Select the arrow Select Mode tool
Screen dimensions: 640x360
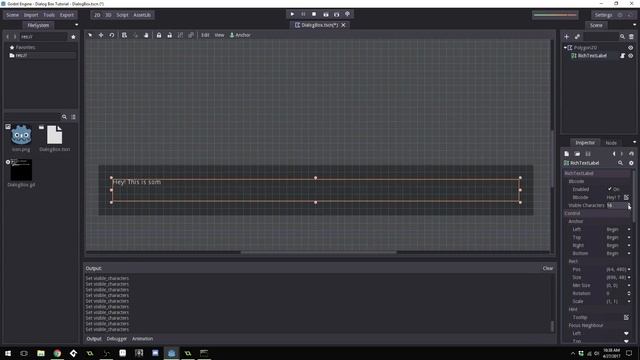point(90,35)
